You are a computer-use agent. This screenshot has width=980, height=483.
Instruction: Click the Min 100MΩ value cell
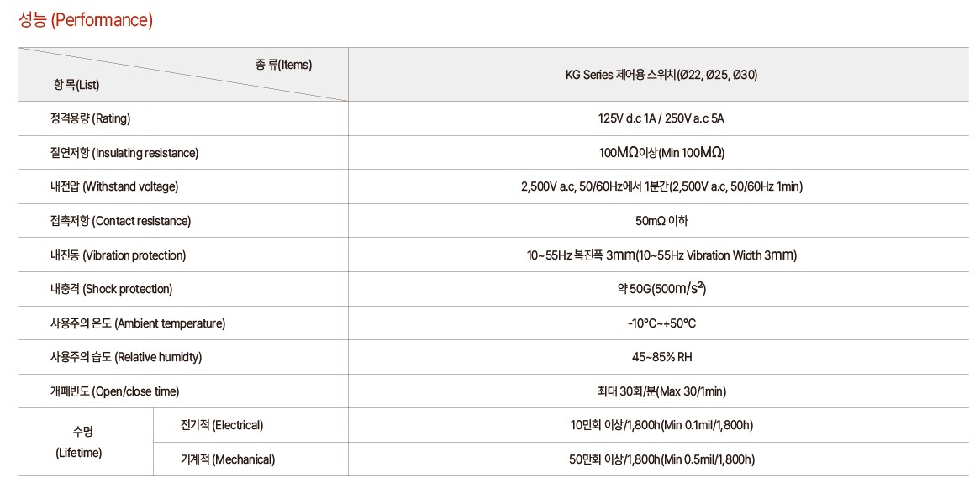661,153
